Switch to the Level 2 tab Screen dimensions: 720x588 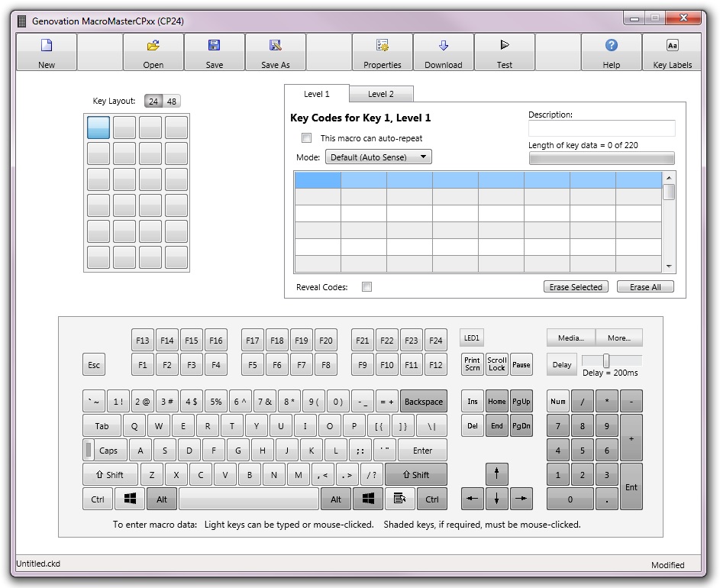381,94
